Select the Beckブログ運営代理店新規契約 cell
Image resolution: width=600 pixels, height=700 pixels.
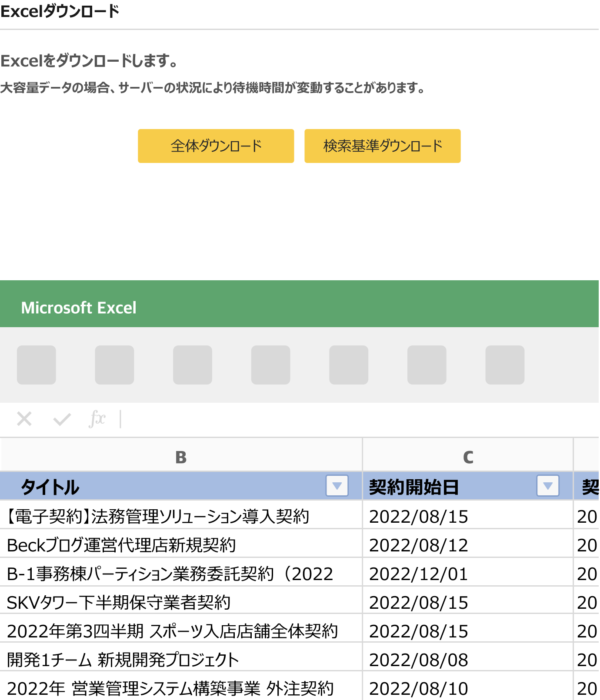point(181,545)
